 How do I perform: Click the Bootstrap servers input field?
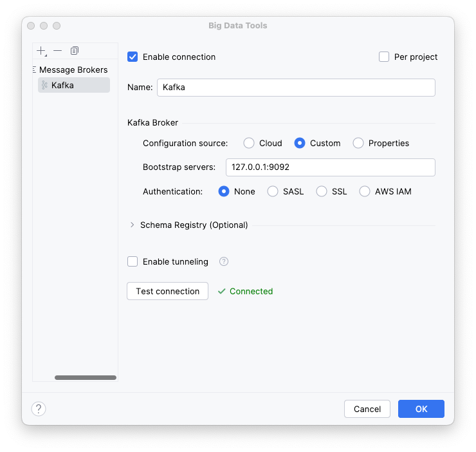[x=330, y=167]
